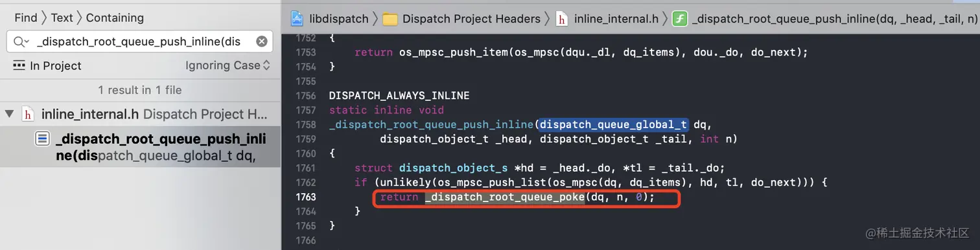
Task: Click _dispatch_root_queue_poke function call
Action: pyautogui.click(x=505, y=197)
